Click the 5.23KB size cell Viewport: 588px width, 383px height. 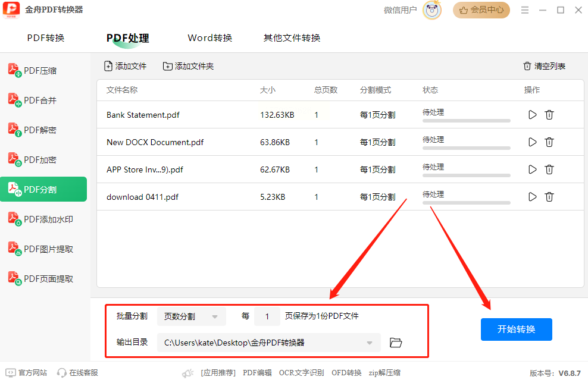click(x=273, y=197)
